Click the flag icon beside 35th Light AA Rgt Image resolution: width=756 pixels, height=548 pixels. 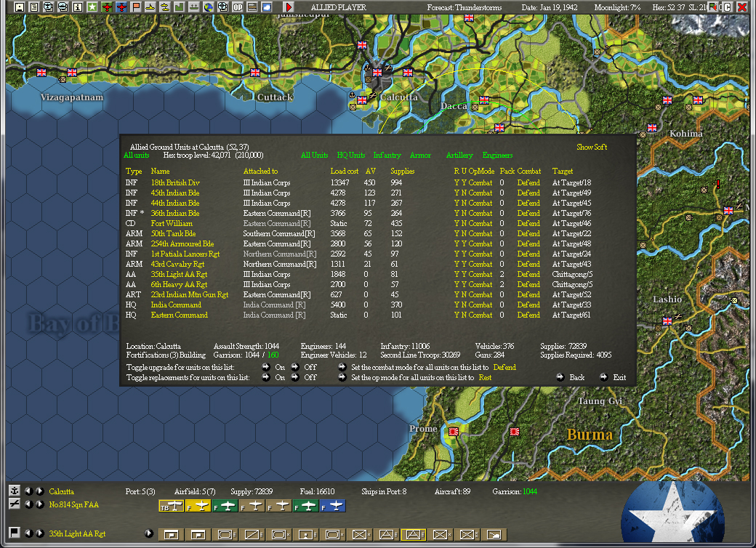coord(15,533)
